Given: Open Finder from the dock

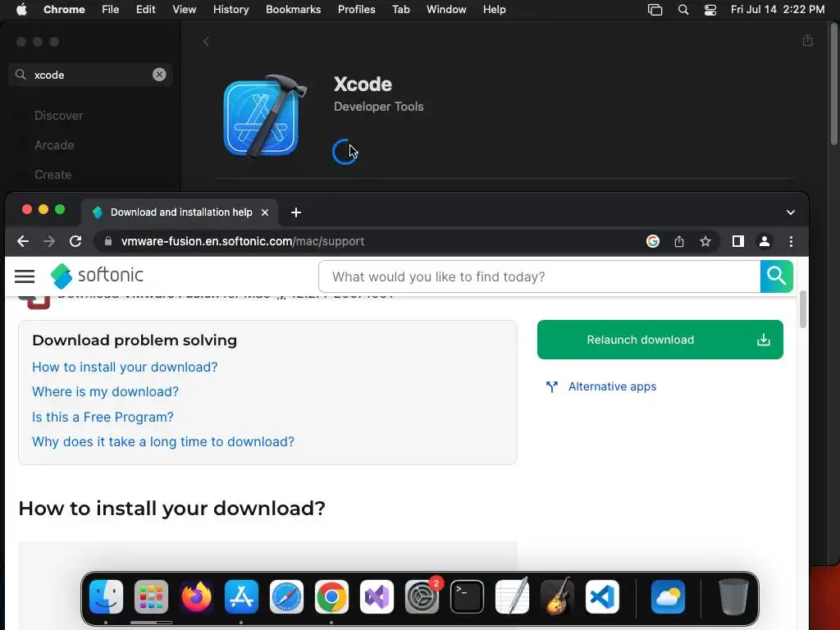Looking at the screenshot, I should pyautogui.click(x=106, y=596).
